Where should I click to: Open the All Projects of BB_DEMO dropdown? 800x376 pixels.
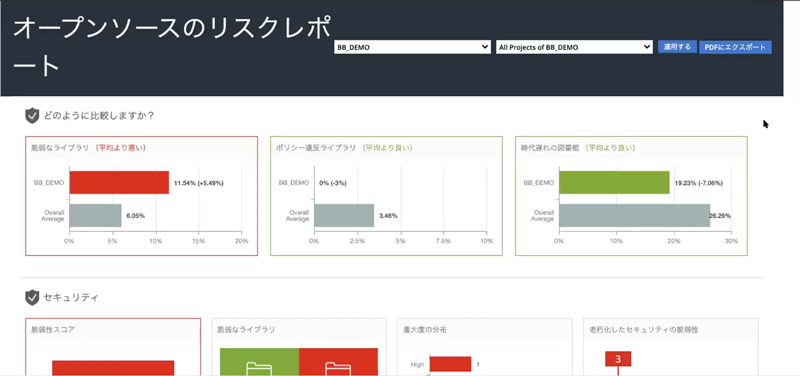(x=574, y=47)
